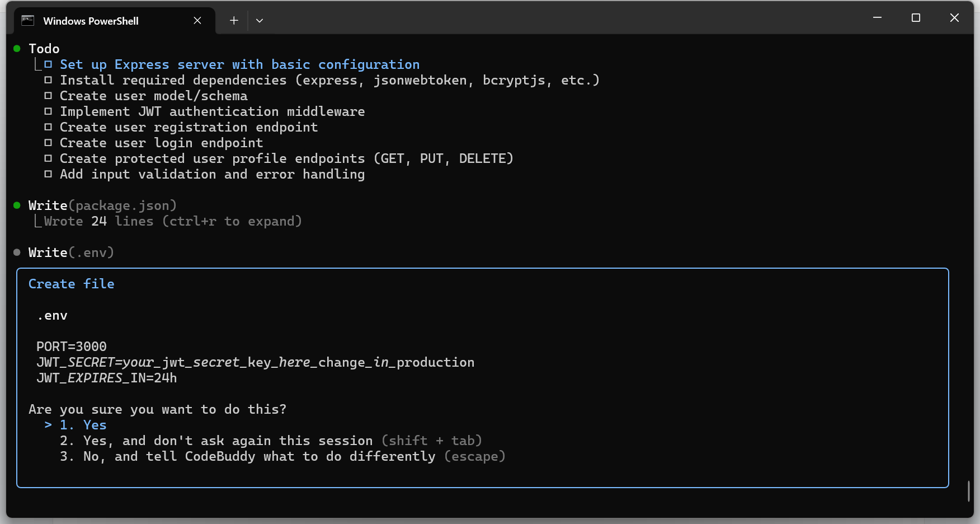Tick the 'Install required dependencies' todo checkbox
Screen dimensions: 980x524
(x=48, y=80)
